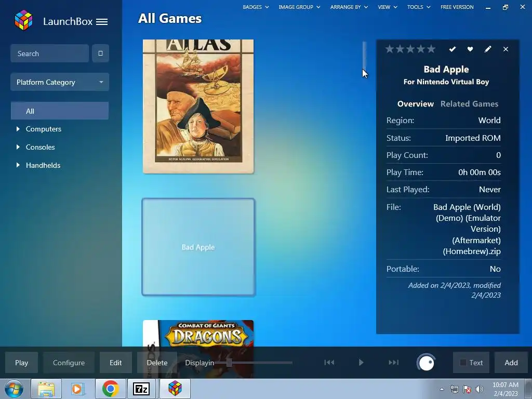
Task: Switch to LaunchBox in the taskbar
Action: pyautogui.click(x=175, y=389)
